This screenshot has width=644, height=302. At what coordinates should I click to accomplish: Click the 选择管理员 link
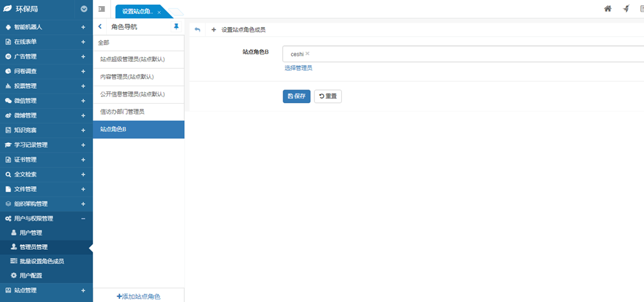[298, 68]
